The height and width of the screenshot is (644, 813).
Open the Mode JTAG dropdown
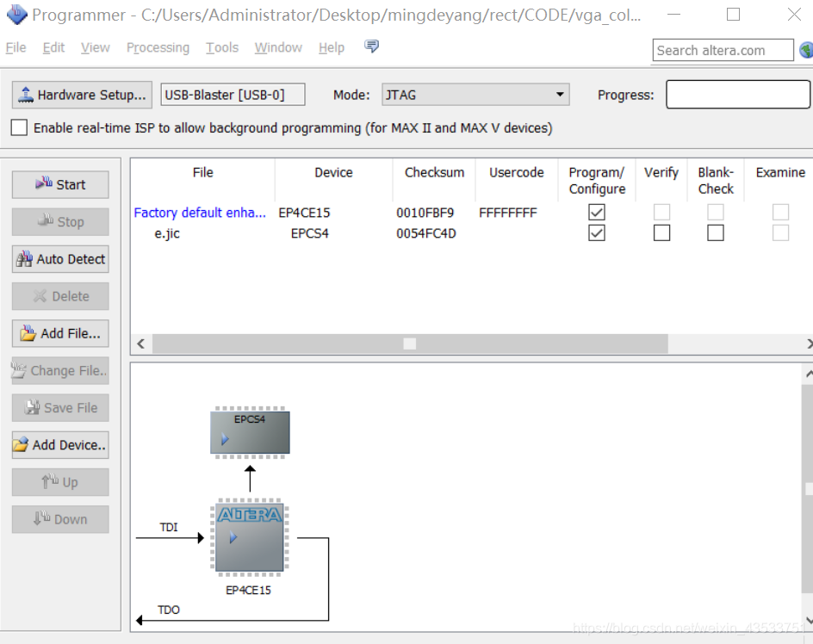point(475,95)
